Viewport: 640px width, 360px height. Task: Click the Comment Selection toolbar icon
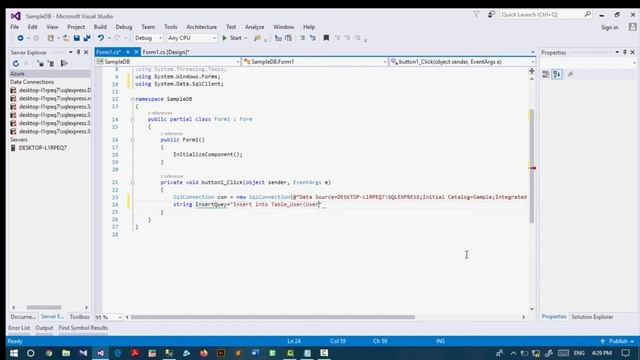pyautogui.click(x=302, y=38)
